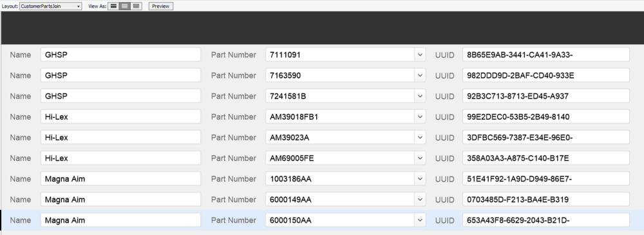Expand Part Number dropdown for 1003186AA

tap(420, 179)
